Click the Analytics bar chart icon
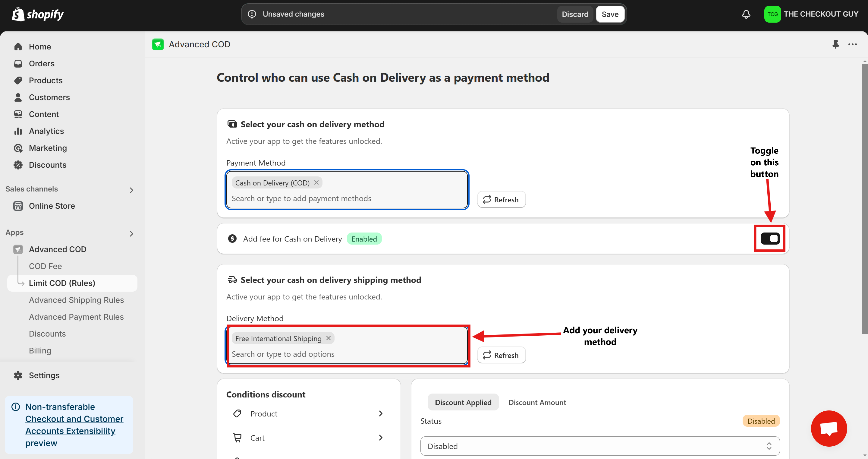Viewport: 868px width, 459px height. point(18,131)
